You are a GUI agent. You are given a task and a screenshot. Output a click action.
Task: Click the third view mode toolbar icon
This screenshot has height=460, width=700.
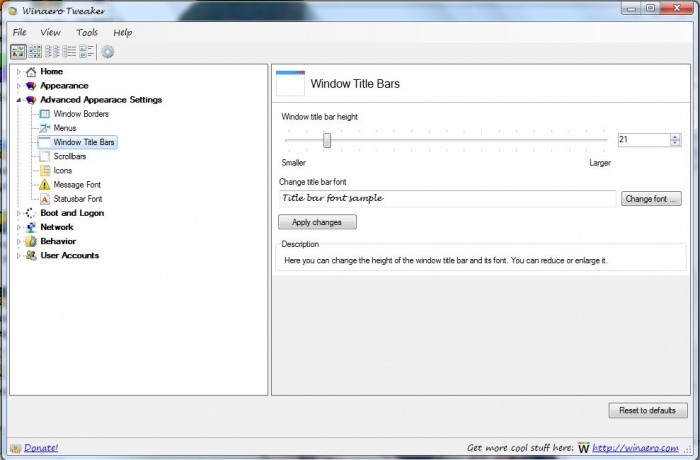[x=52, y=52]
